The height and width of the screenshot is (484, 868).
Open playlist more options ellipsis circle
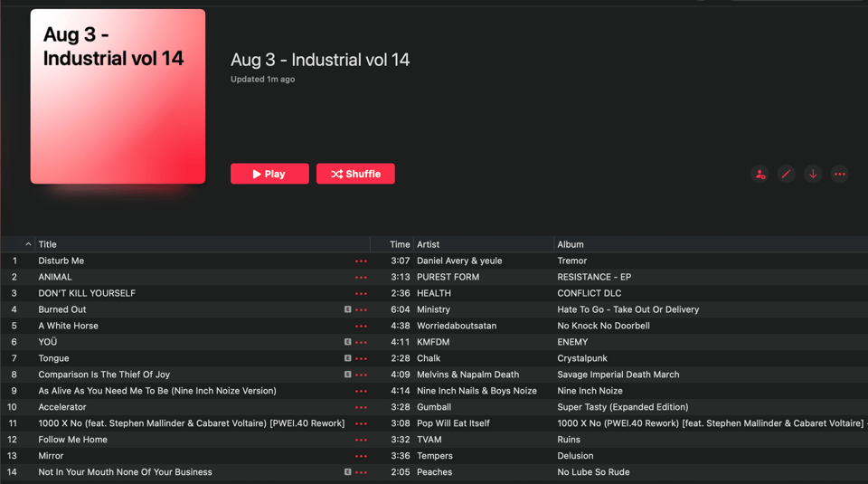(840, 174)
